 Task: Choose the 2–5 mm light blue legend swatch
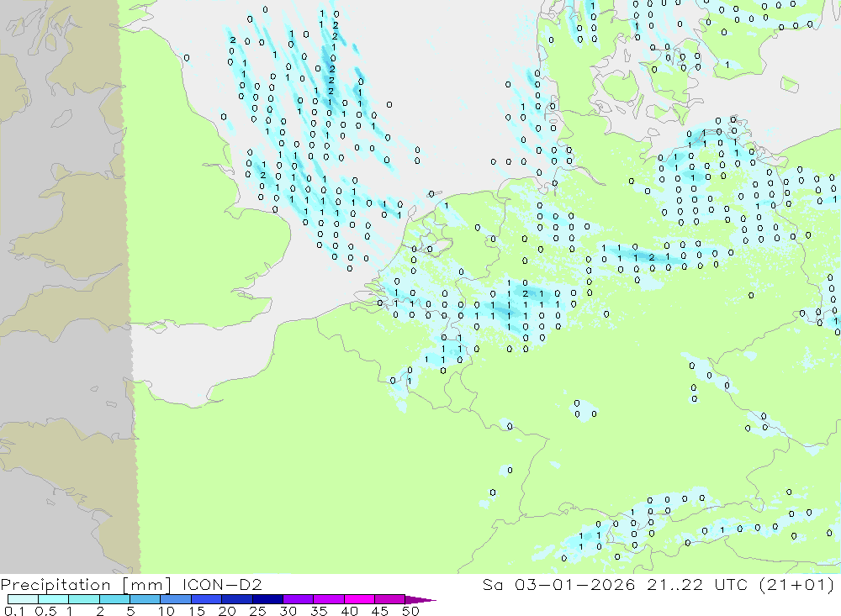[114, 599]
